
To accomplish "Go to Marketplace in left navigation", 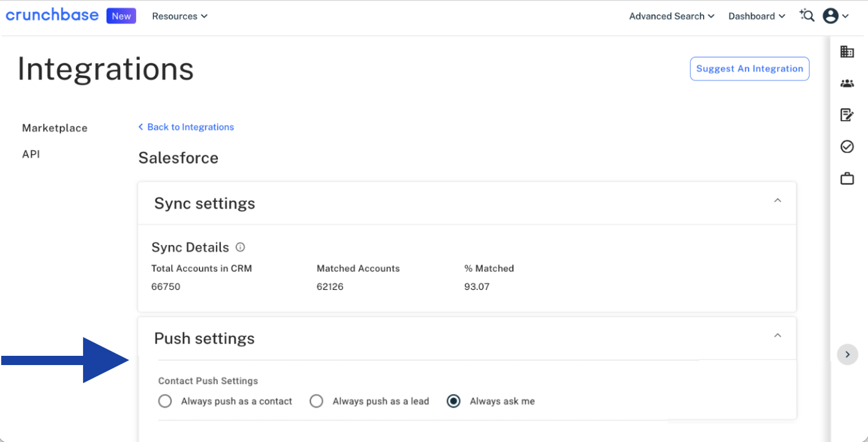I will (55, 128).
